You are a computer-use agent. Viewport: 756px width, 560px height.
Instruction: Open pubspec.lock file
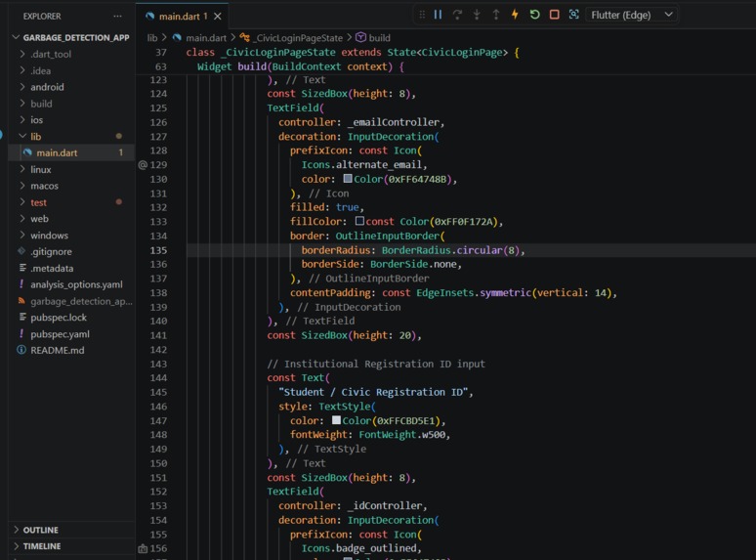[x=71, y=318]
